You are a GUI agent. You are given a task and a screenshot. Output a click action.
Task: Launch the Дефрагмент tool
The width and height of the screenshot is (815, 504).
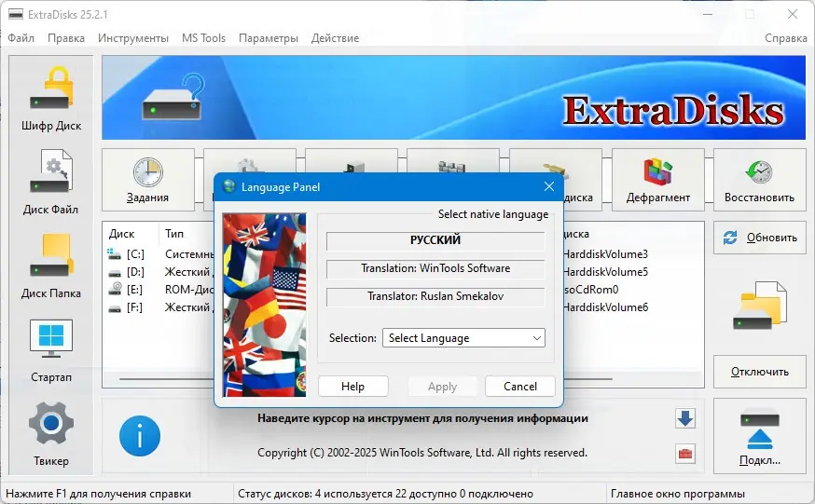pos(658,180)
